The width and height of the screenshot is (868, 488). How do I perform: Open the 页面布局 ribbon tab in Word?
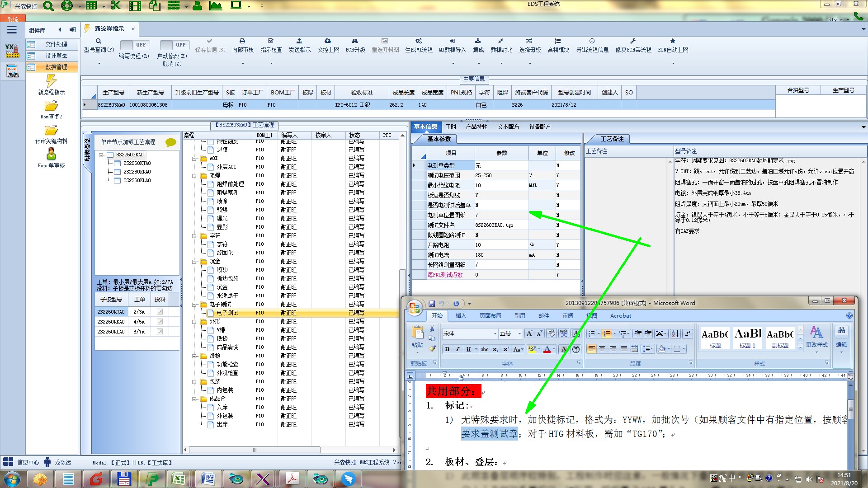[490, 316]
